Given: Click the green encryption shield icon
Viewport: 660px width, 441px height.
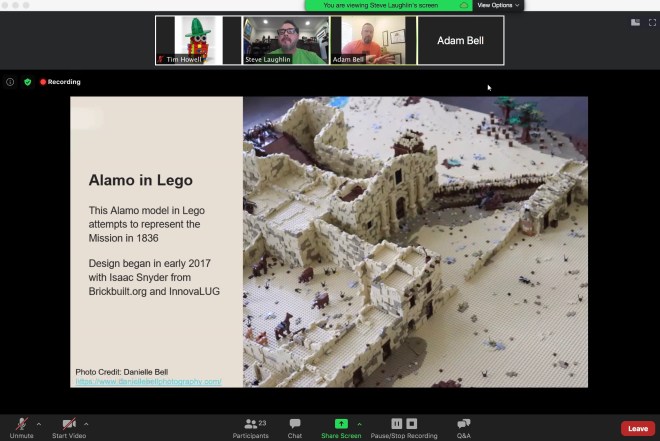Looking at the screenshot, I should [x=27, y=82].
